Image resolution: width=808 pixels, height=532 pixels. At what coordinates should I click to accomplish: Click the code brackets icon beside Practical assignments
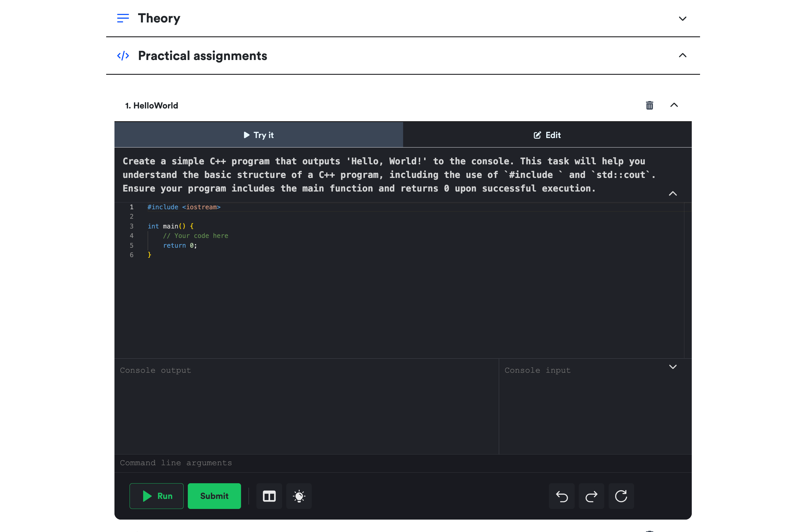[123, 56]
